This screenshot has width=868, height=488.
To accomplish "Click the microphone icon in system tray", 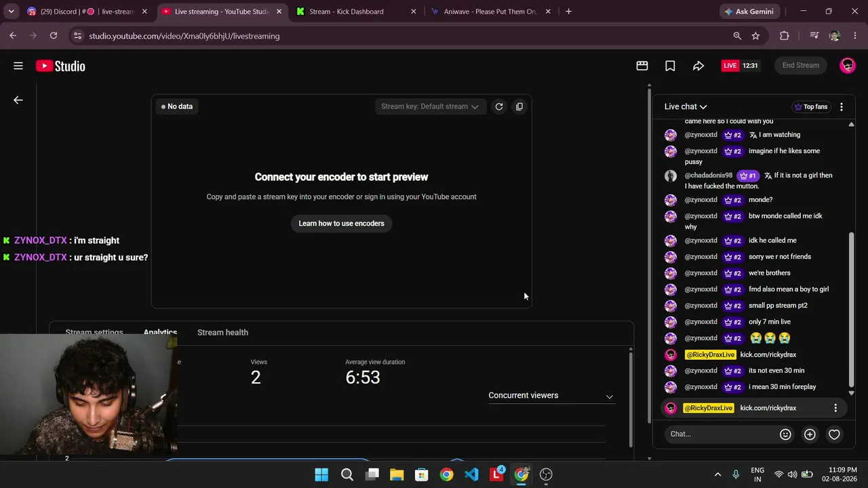I will [736, 474].
